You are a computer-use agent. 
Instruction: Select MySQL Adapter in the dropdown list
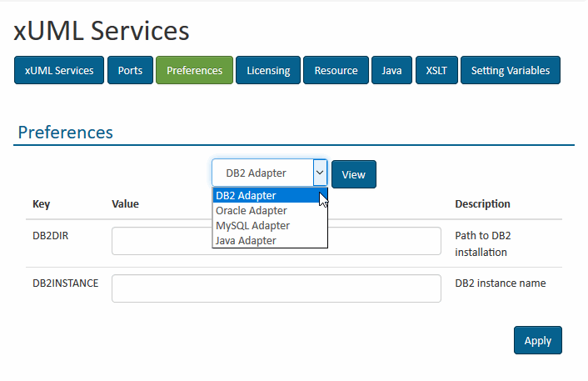[x=252, y=226]
